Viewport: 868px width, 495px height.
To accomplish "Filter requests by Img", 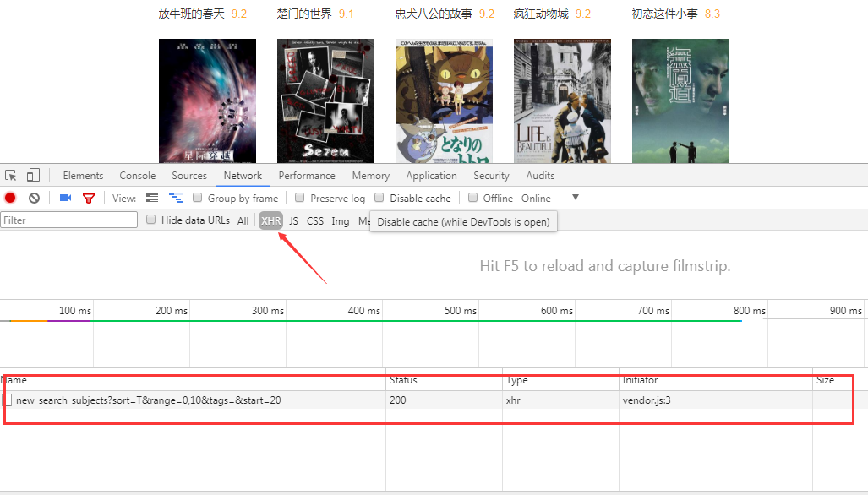I will (341, 220).
